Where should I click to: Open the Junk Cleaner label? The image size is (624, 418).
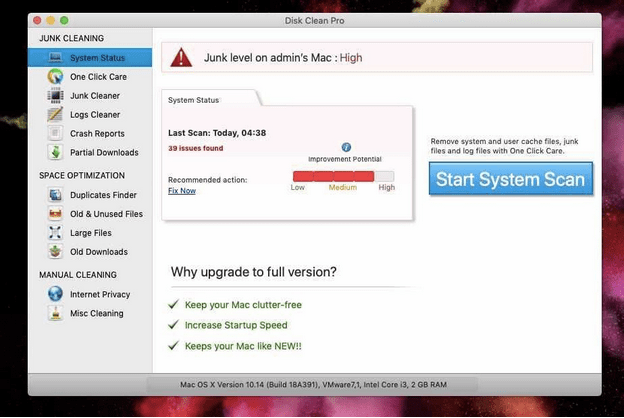tap(95, 96)
